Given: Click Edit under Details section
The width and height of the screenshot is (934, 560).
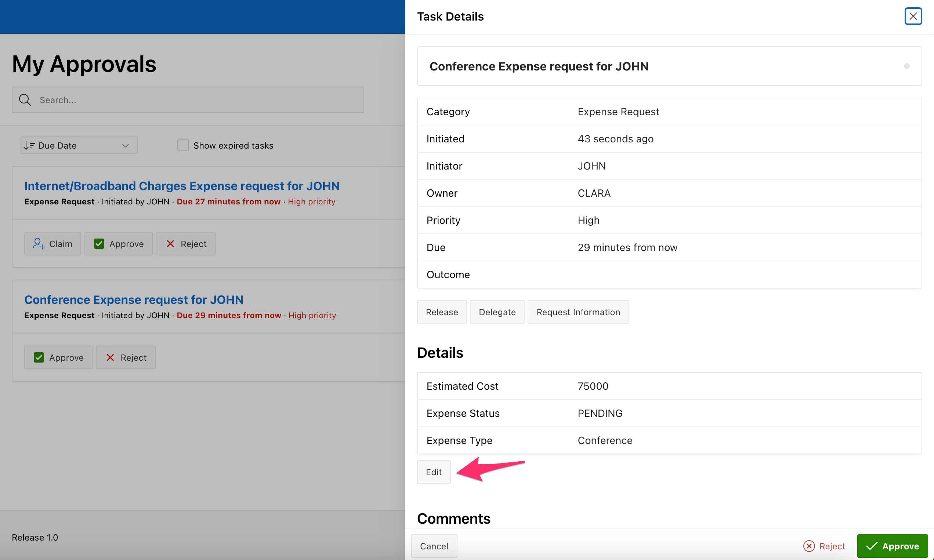Looking at the screenshot, I should pyautogui.click(x=433, y=472).
